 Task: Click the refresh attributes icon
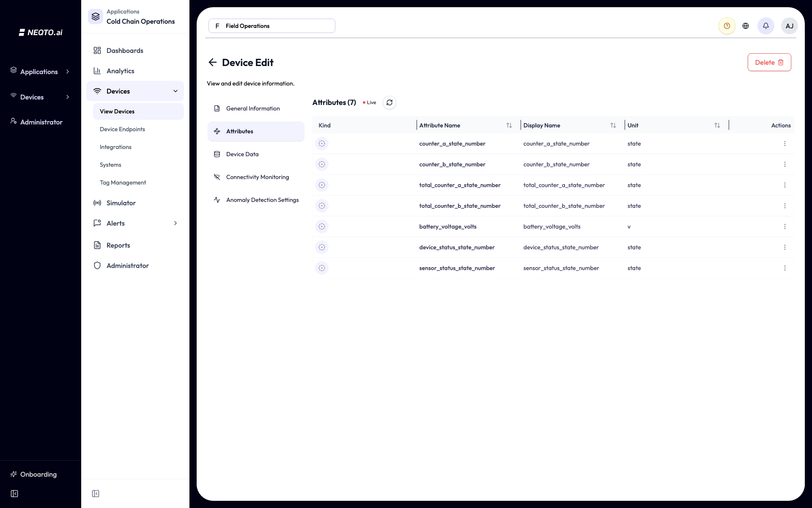tap(390, 102)
